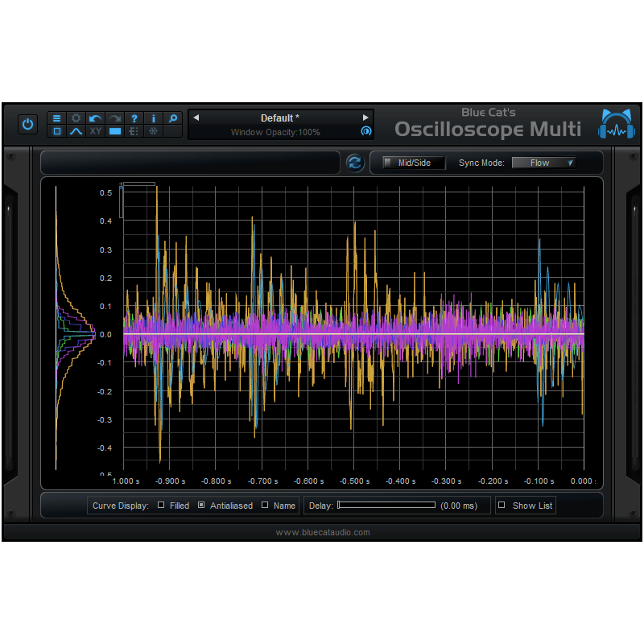The height and width of the screenshot is (644, 644).
Task: Open the plugin main menu (hamburger icon)
Action: click(x=56, y=118)
